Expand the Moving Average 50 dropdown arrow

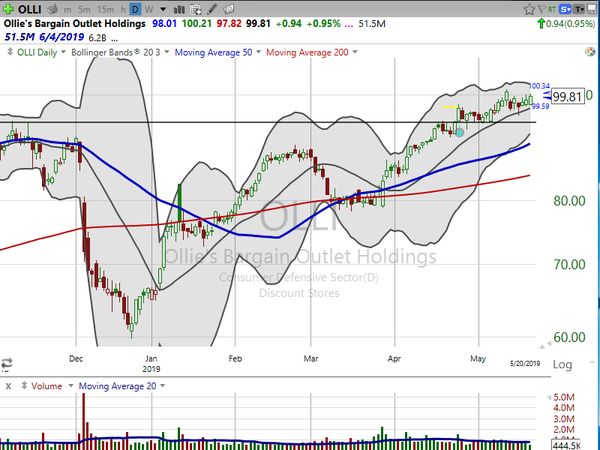(258, 52)
